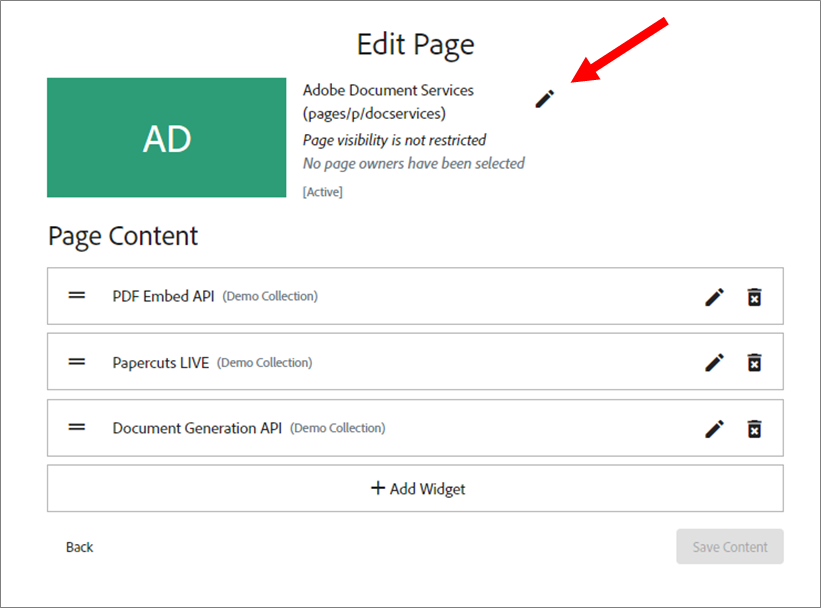Screen dimensions: 821x608
Task: Click the Papercuts LIVE widget name
Action: 161,363
